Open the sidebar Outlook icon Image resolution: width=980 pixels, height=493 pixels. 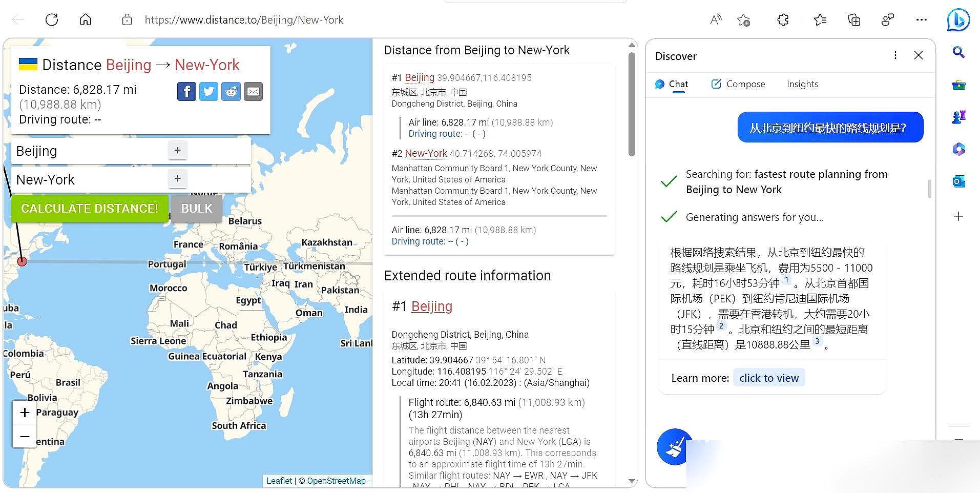point(958,181)
